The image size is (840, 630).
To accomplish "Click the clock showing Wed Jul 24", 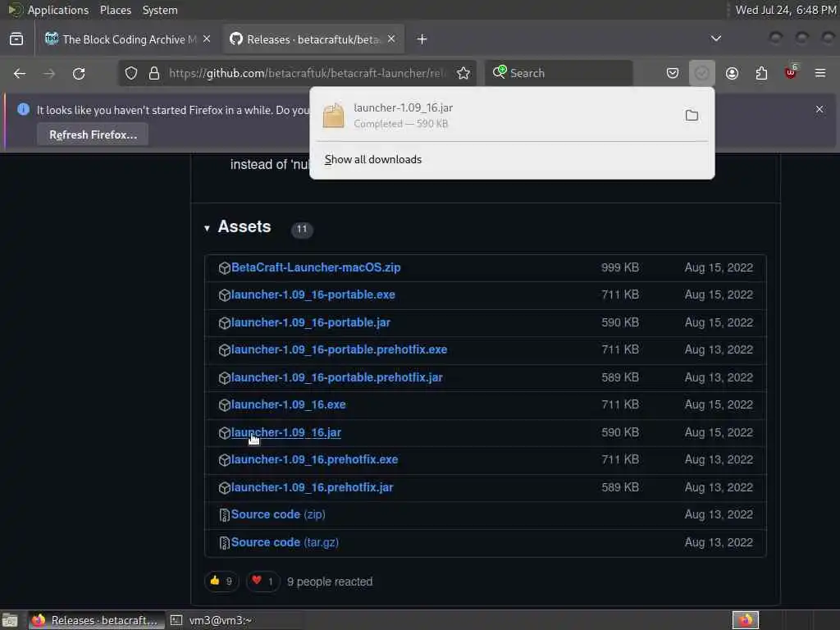I will click(x=786, y=10).
